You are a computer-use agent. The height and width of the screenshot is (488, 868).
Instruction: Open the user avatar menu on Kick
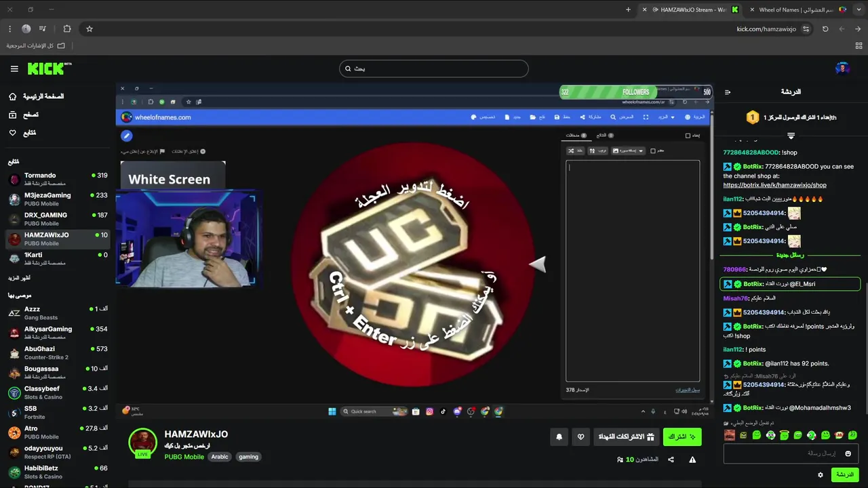click(x=843, y=68)
